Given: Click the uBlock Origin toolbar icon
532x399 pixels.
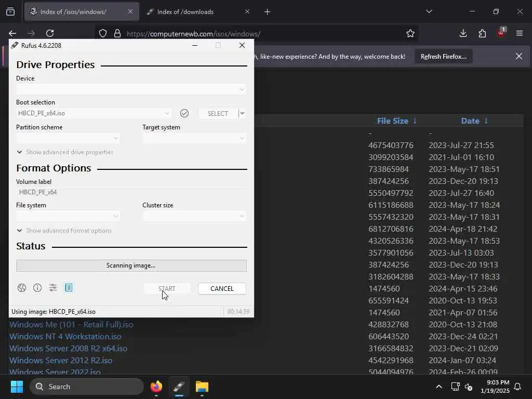Looking at the screenshot, I should pyautogui.click(x=501, y=33).
